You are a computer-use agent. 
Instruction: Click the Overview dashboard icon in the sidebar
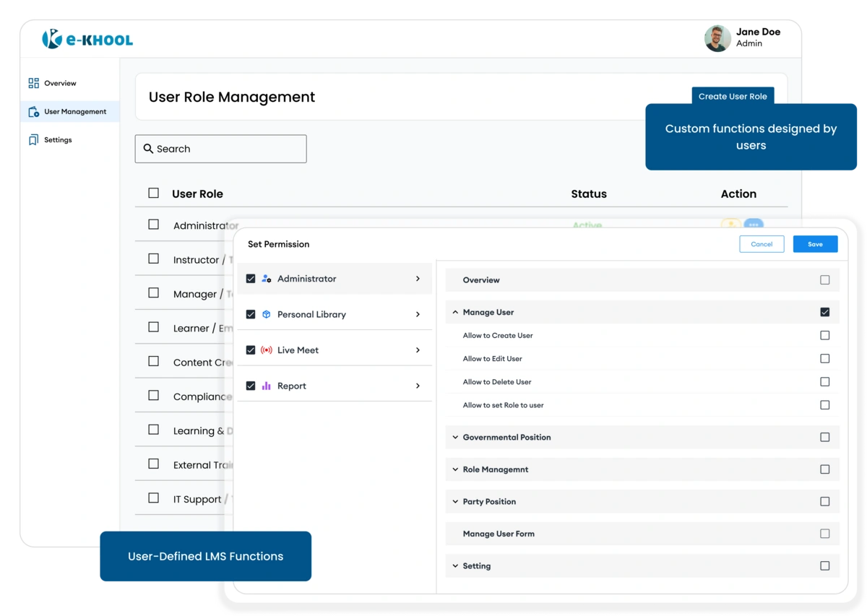pos(33,82)
